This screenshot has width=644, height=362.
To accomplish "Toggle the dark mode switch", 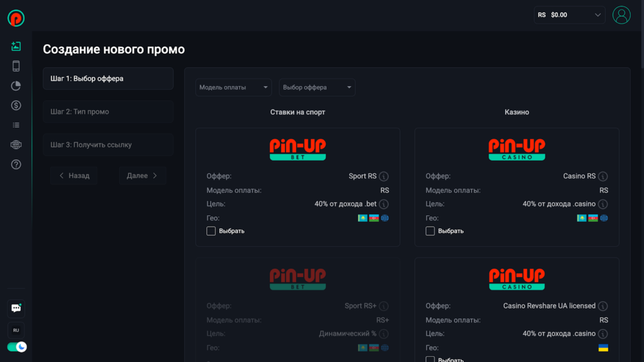I will pos(17,347).
